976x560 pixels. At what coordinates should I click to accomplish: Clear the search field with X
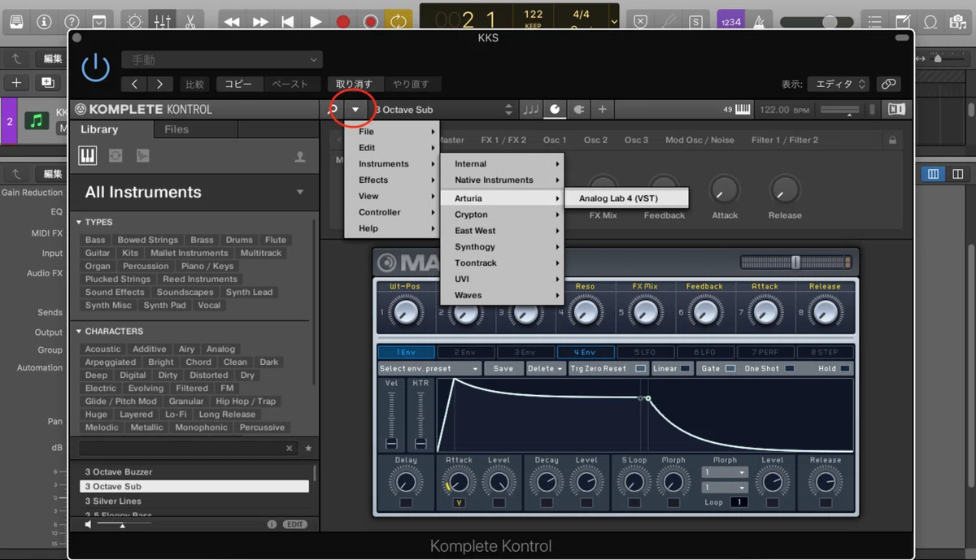tap(289, 448)
